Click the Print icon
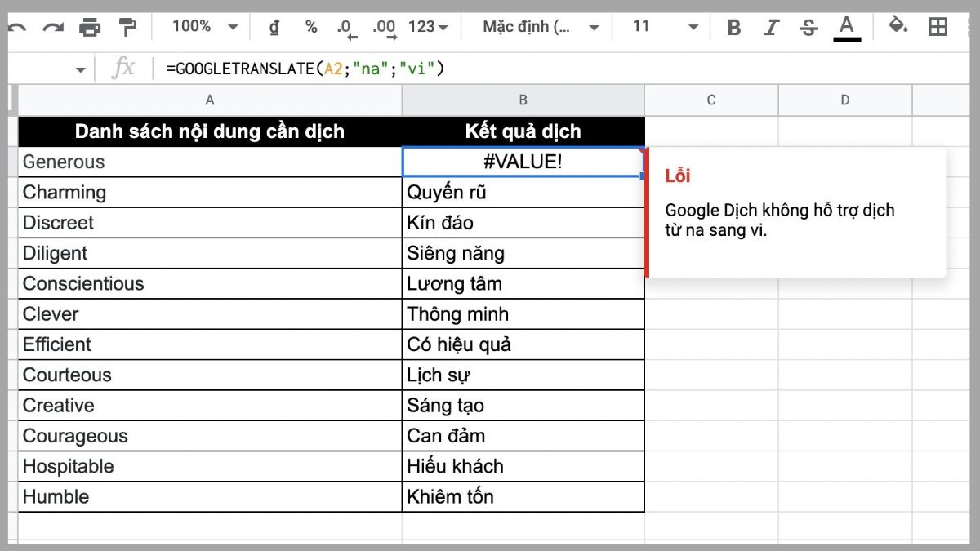980x551 pixels. [91, 26]
